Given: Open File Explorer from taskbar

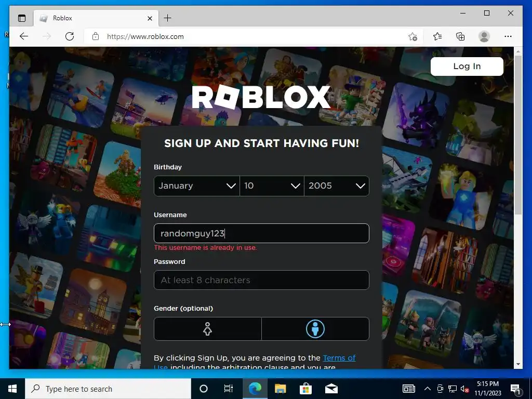Looking at the screenshot, I should point(280,389).
